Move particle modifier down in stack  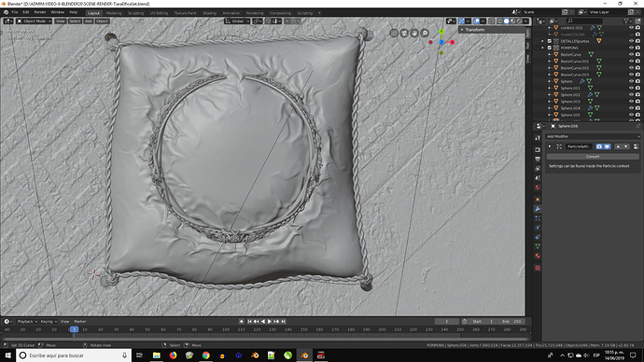click(625, 146)
